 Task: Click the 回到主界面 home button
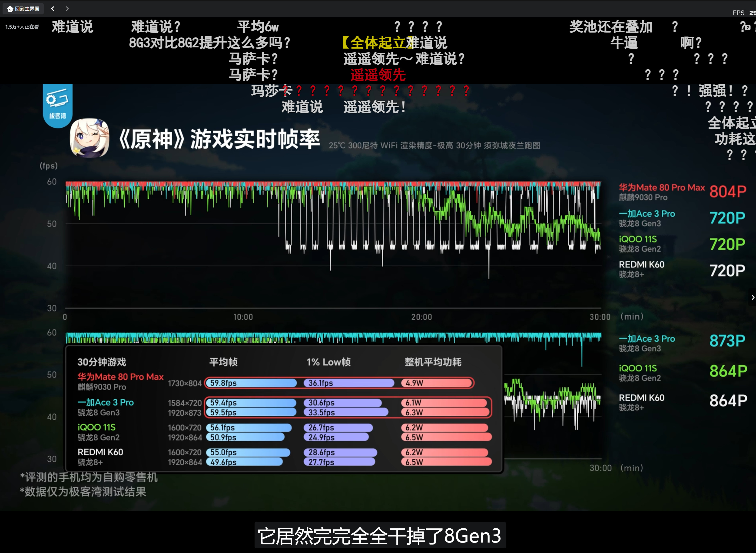(23, 9)
